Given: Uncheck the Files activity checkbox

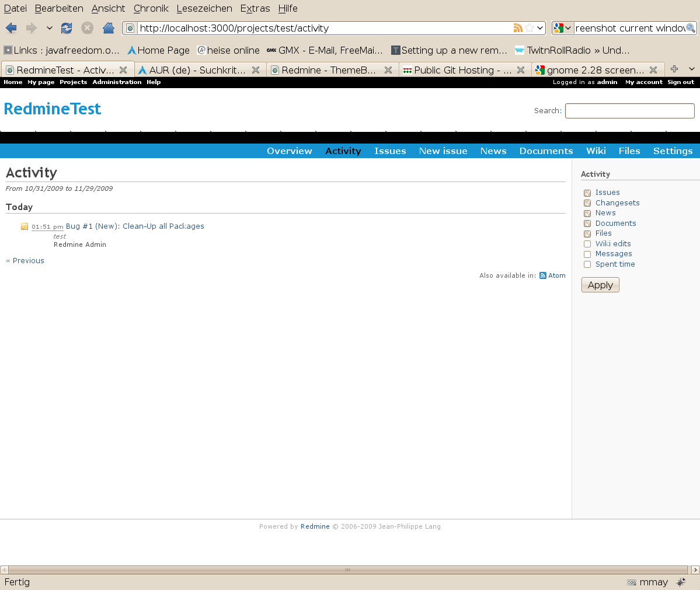Looking at the screenshot, I should (x=587, y=234).
